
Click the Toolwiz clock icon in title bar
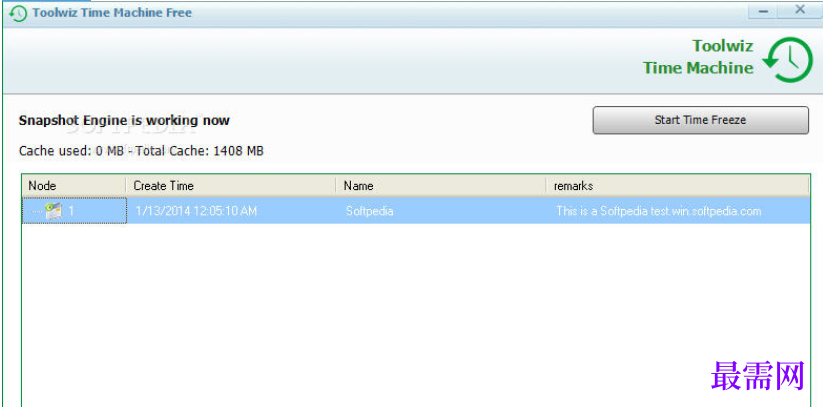(x=18, y=13)
